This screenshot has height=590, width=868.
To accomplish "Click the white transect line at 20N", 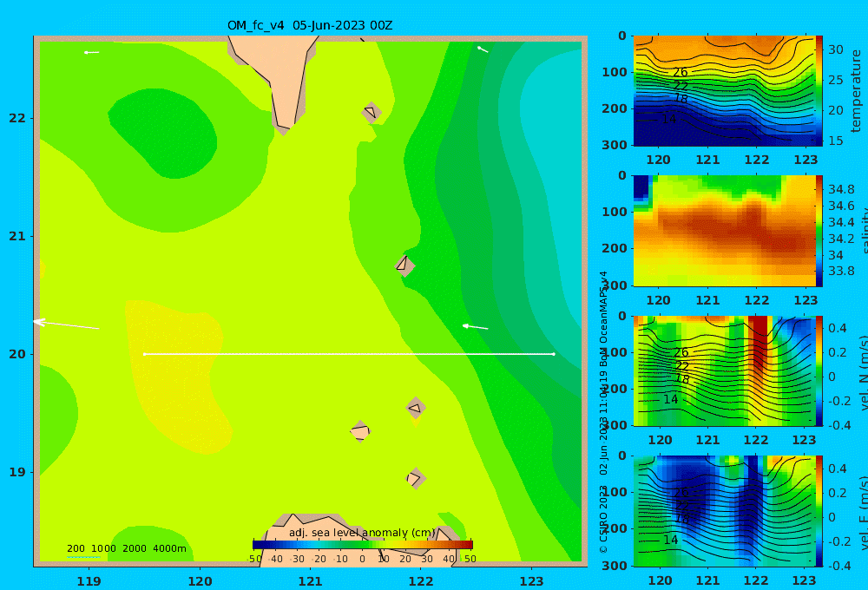I will pyautogui.click(x=349, y=354).
